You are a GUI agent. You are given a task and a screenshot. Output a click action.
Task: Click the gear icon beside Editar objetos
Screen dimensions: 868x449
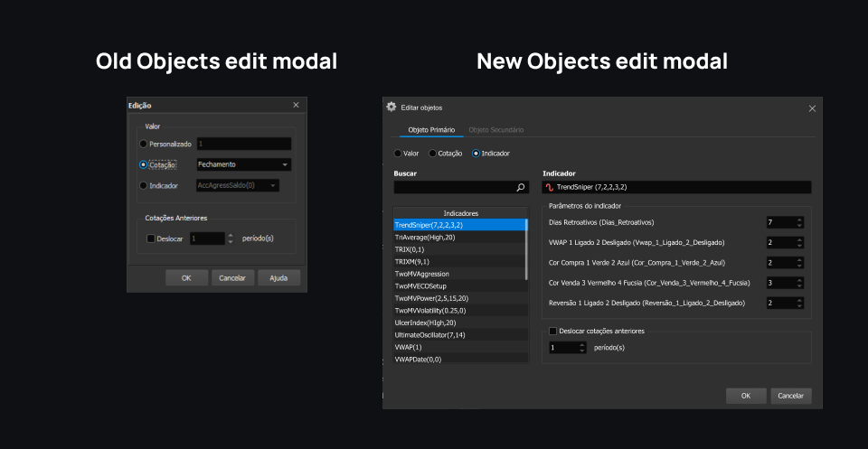pyautogui.click(x=392, y=108)
